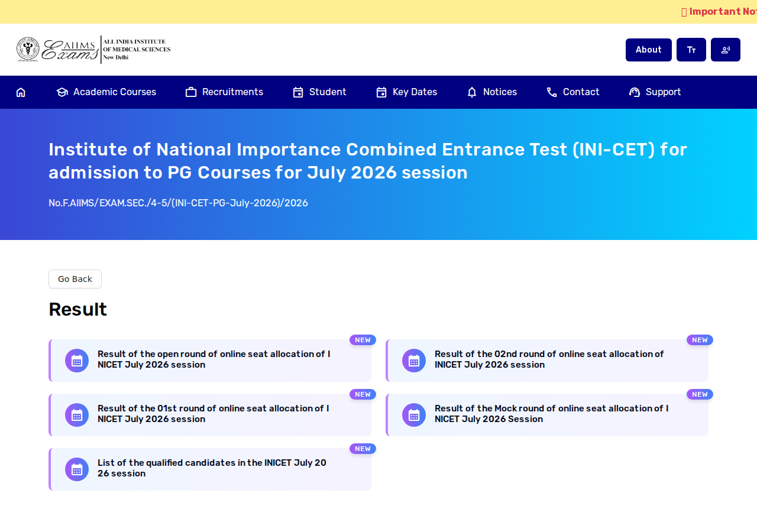Open result of the Mock round seat allocation
Image resolution: width=757 pixels, height=532 pixels.
(x=547, y=415)
